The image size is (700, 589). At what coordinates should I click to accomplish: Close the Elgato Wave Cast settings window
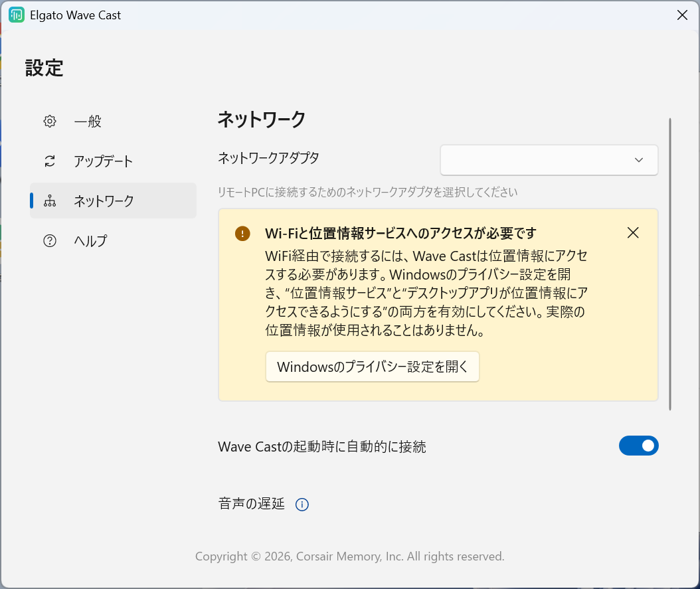(x=682, y=15)
